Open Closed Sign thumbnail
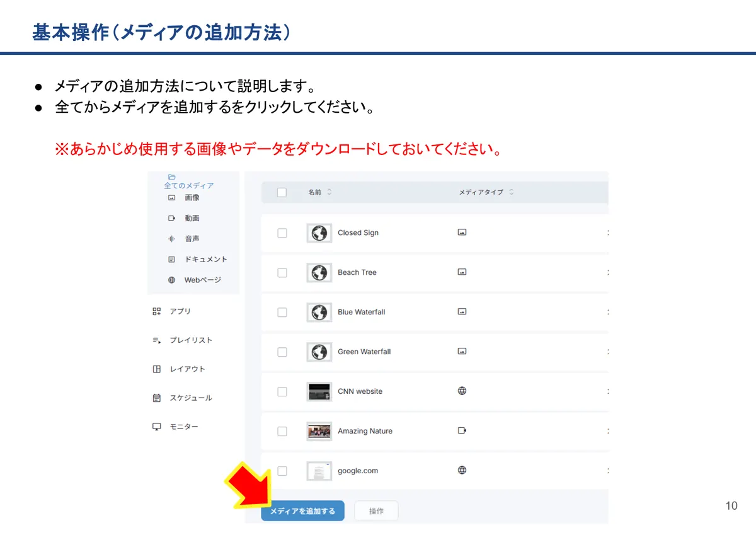The width and height of the screenshot is (756, 535). (x=319, y=233)
